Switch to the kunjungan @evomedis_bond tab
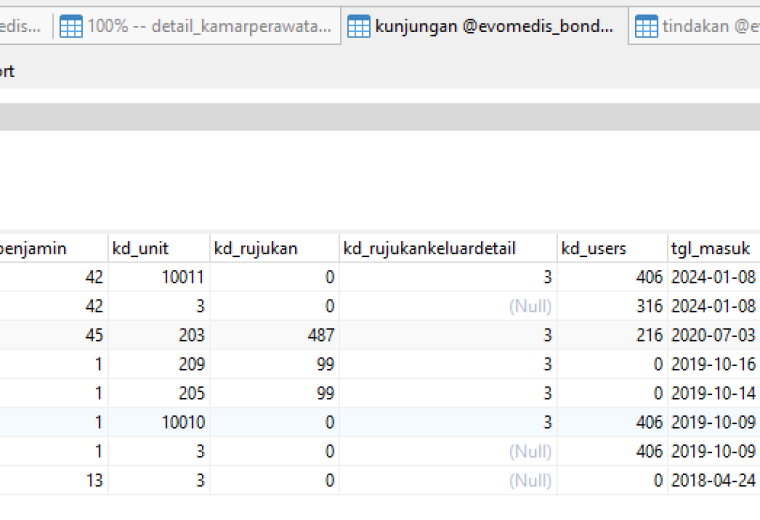This screenshot has height=520, width=760. point(485,26)
